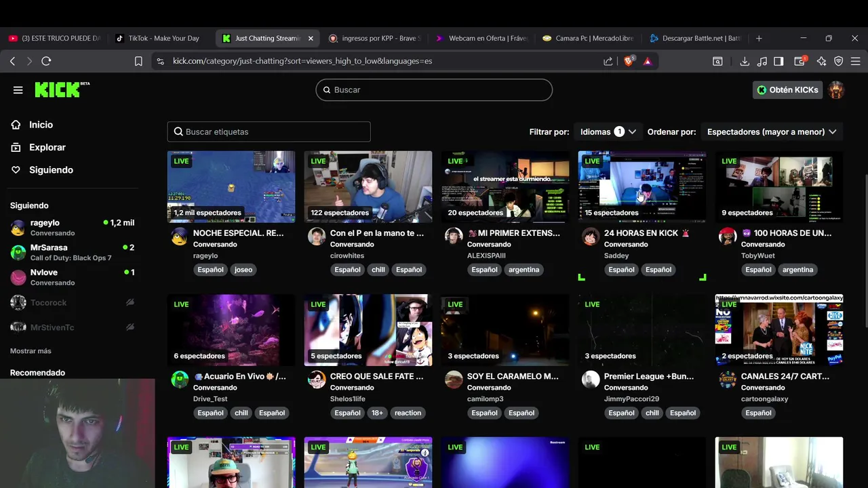The image size is (868, 488).
Task: Open Brave Shields lion icon
Action: click(x=628, y=61)
